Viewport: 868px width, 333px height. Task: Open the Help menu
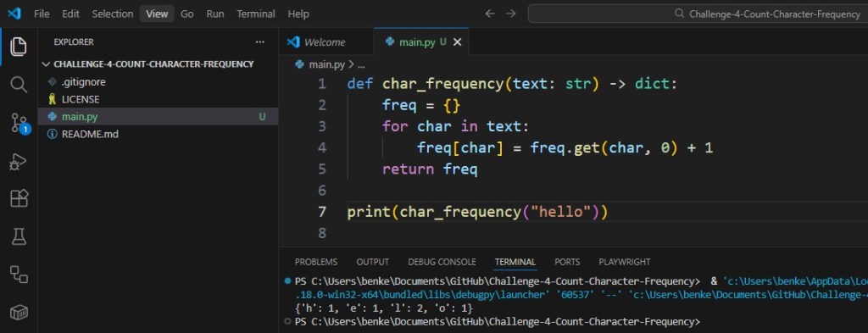(x=298, y=14)
